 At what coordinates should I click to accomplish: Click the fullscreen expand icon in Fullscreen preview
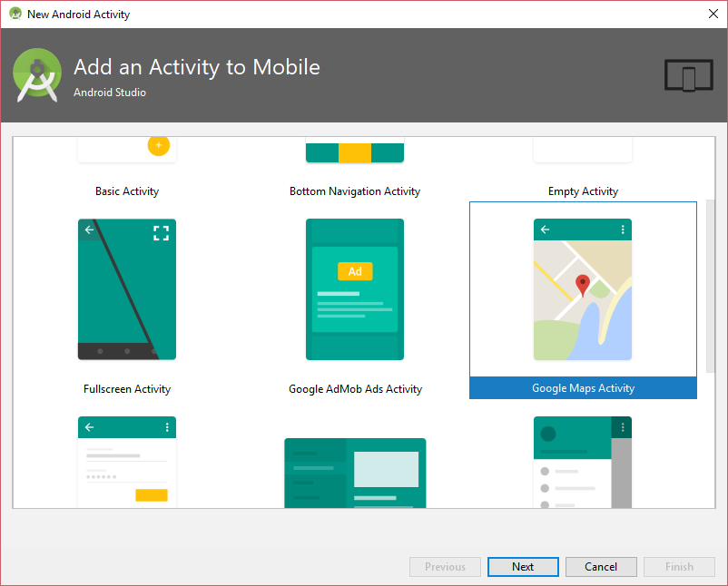coord(161,232)
